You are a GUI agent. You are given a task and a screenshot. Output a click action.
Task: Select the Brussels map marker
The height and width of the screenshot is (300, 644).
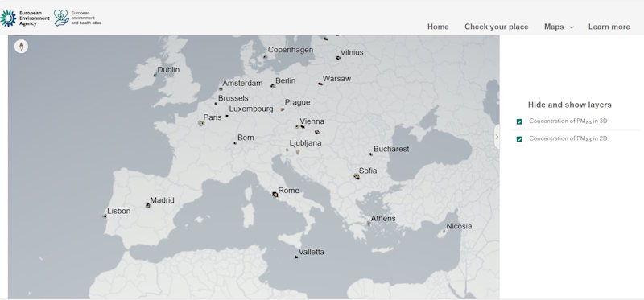click(x=216, y=103)
